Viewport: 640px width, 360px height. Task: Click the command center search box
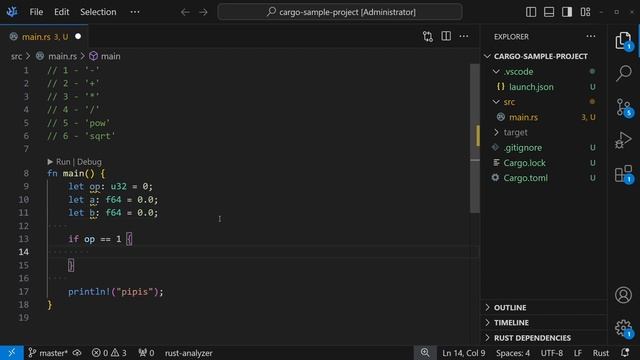tap(340, 12)
